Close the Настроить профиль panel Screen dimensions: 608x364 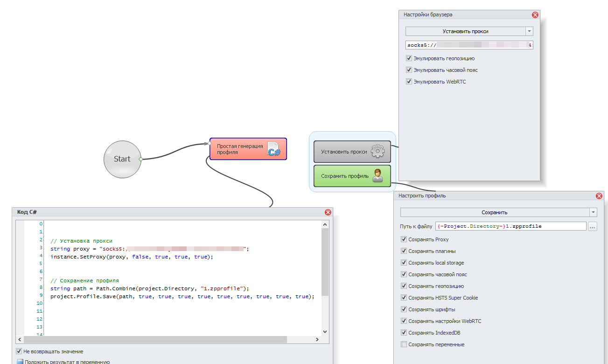click(599, 196)
